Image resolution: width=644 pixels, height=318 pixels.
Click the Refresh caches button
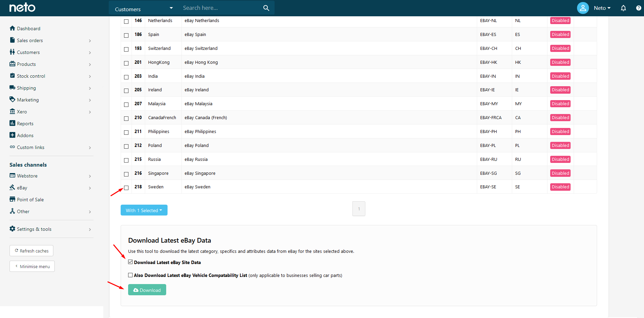click(31, 251)
